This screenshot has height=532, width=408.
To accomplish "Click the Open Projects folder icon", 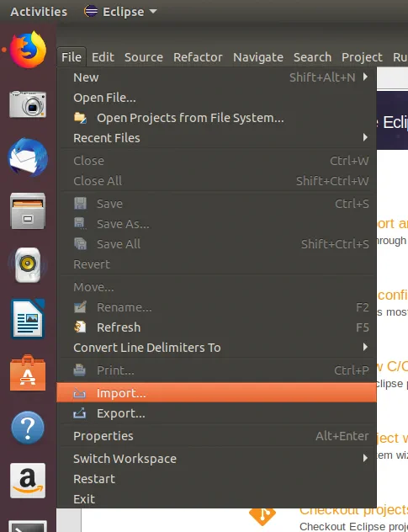I will (81, 118).
